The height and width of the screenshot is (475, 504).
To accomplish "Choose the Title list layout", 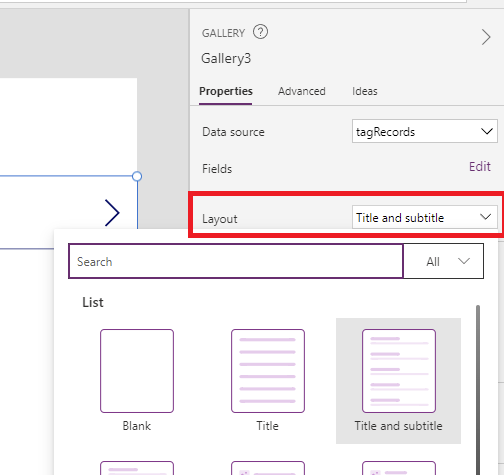I will click(x=268, y=380).
